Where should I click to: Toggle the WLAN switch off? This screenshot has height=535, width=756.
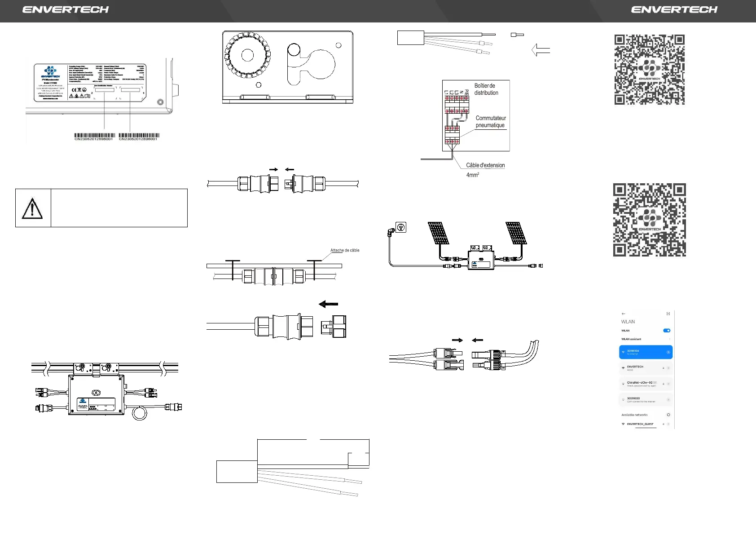(667, 331)
